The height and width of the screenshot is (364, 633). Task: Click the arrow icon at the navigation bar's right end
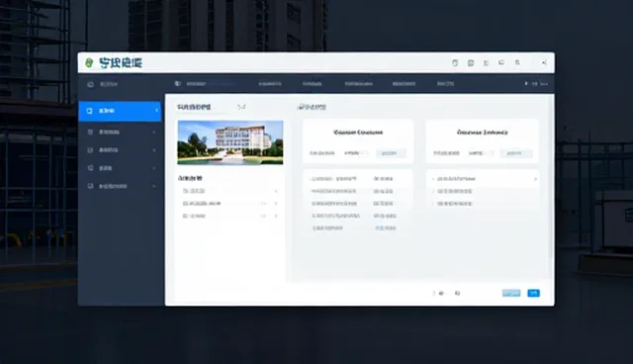525,83
